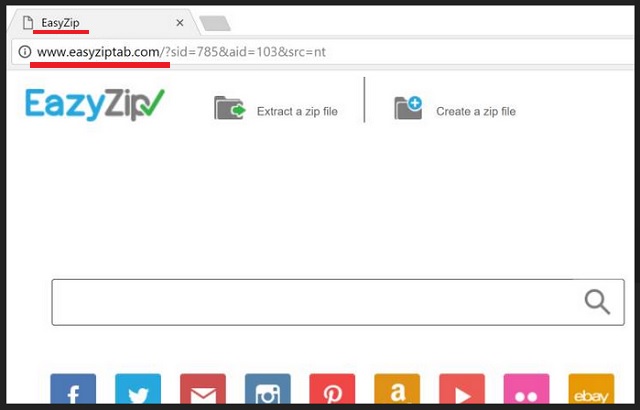Open the Pinterest shortcut tile
The image size is (640, 410).
(x=332, y=388)
